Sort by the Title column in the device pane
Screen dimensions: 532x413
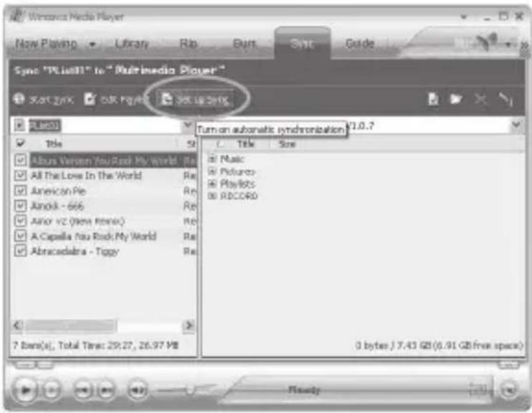coord(246,144)
